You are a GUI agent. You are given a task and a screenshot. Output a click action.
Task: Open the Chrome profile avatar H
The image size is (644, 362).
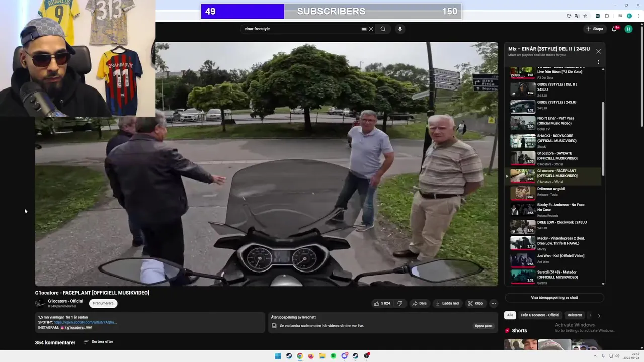(629, 16)
